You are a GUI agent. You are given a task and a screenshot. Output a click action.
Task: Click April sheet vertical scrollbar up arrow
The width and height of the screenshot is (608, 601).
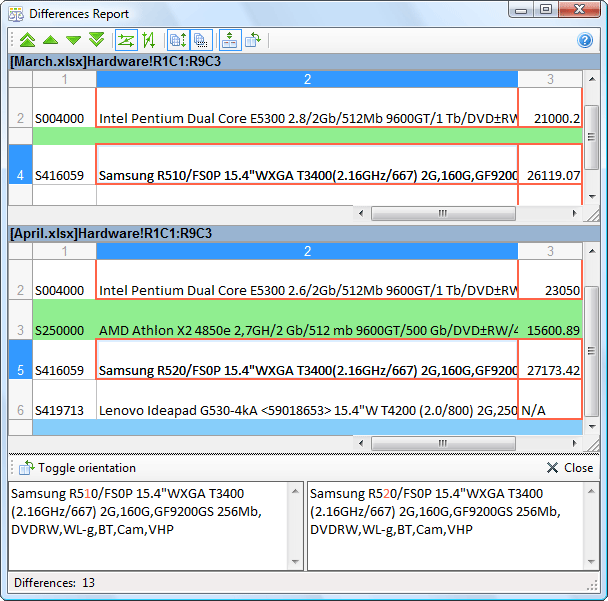[592, 251]
